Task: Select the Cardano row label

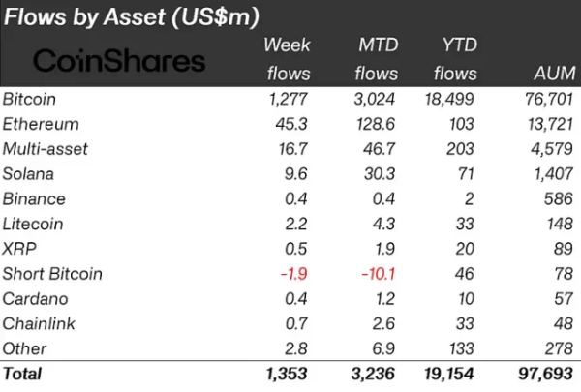Action: coord(35,299)
